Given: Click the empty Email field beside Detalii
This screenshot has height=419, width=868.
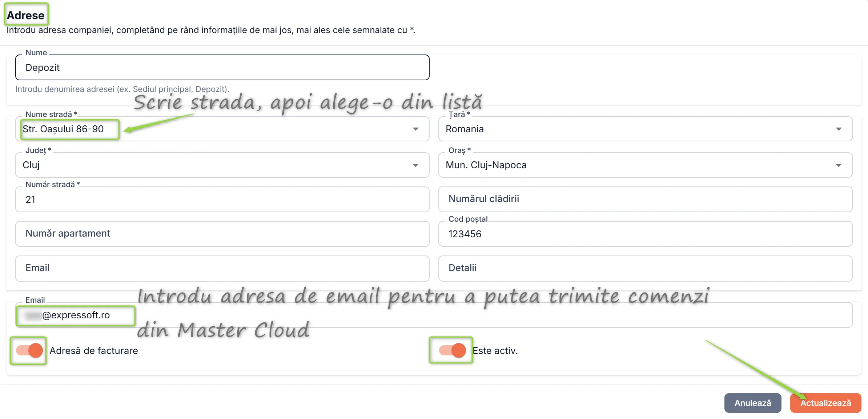Looking at the screenshot, I should (222, 268).
